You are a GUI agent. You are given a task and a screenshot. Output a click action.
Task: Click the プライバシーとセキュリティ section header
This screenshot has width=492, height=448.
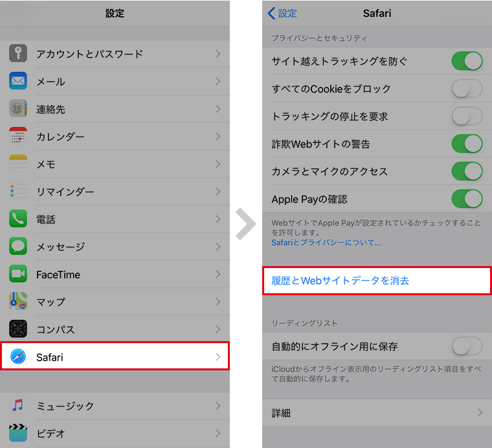click(319, 38)
